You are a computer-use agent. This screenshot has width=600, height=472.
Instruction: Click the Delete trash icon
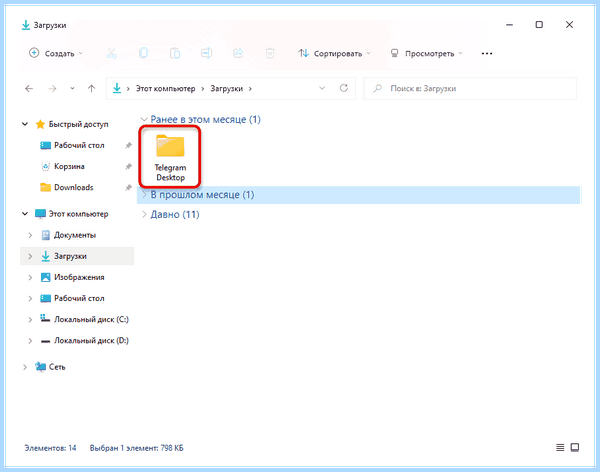coord(270,53)
